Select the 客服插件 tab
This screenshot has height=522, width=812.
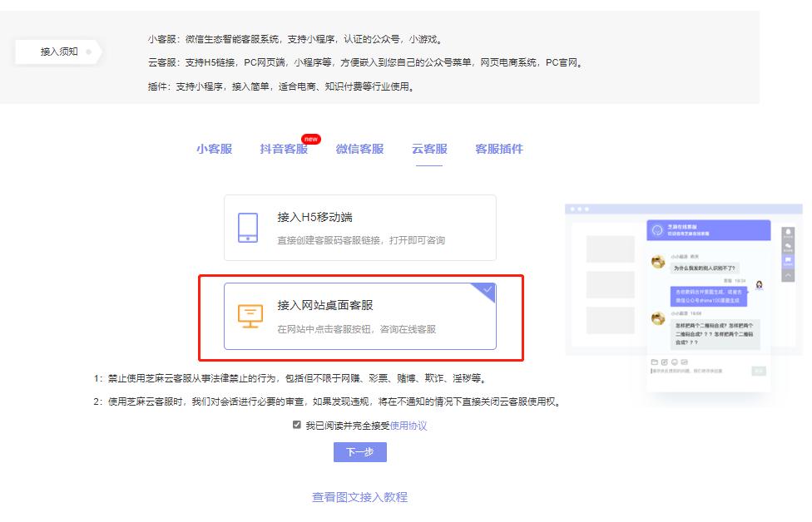499,150
